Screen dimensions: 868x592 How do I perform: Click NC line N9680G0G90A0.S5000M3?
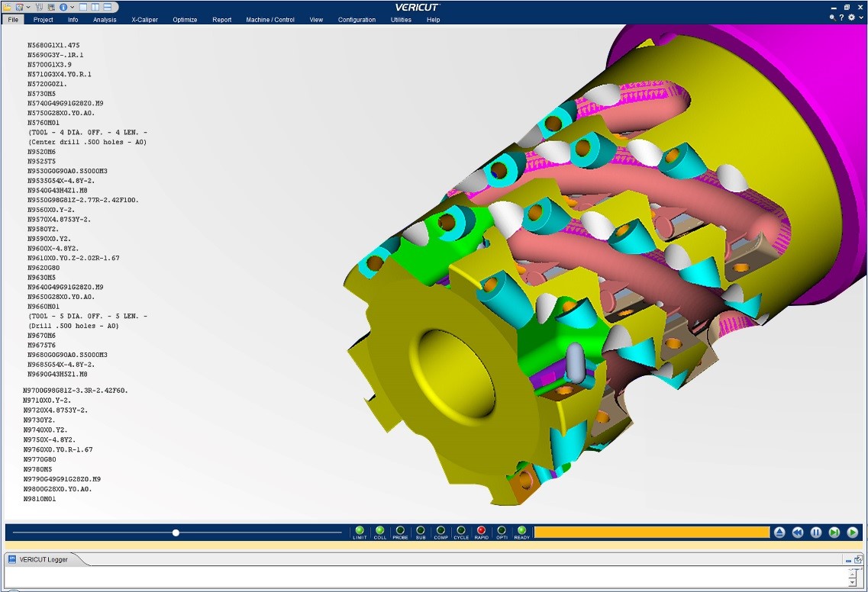pos(67,356)
